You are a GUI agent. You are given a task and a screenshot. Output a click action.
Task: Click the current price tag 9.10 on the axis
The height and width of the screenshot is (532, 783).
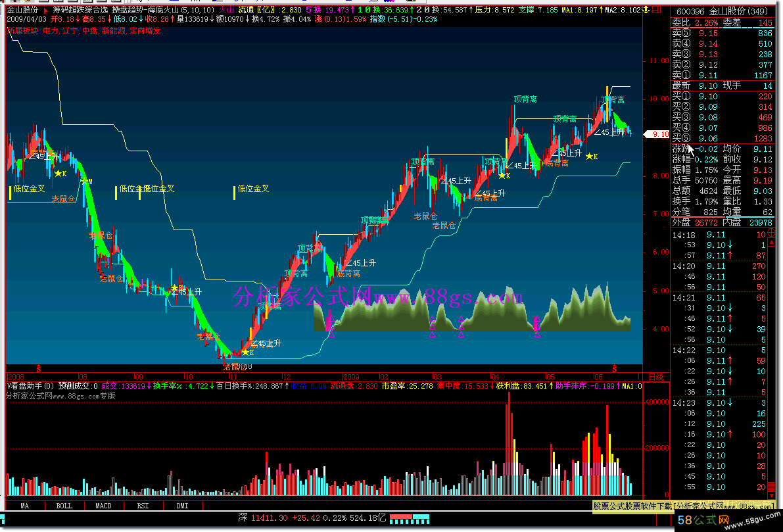click(657, 134)
